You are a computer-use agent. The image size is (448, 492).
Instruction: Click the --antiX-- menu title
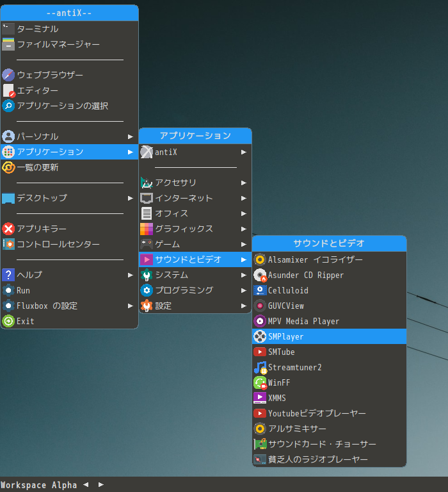[70, 13]
